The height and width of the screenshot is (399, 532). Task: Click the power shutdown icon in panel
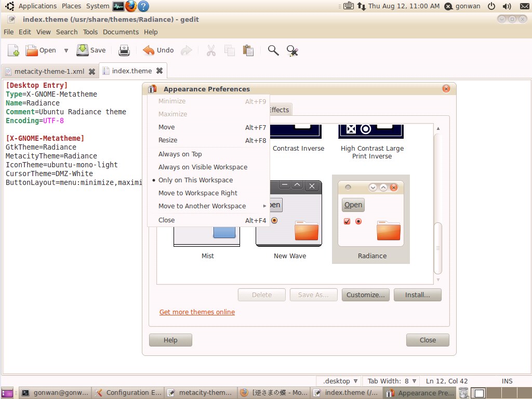(x=491, y=6)
